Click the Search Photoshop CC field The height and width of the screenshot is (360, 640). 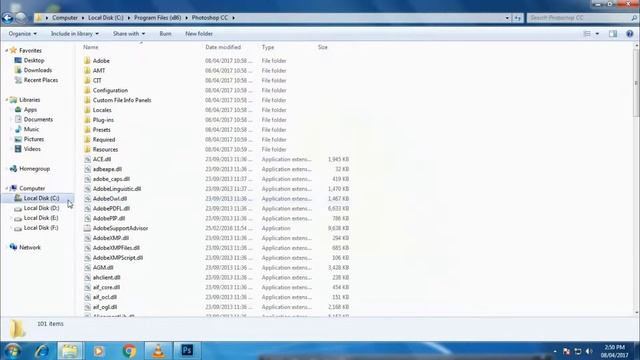(x=582, y=18)
